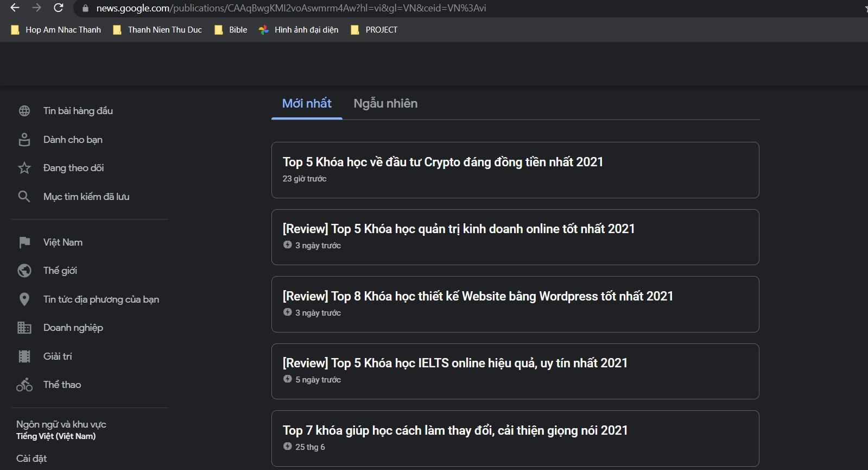
Task: Click person icon for Dành cho bạn
Action: click(24, 140)
